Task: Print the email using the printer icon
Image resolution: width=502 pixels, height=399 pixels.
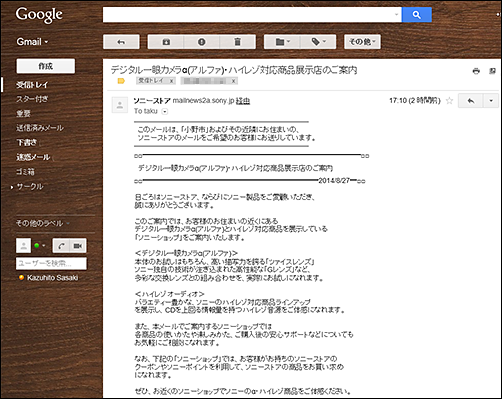Action: point(476,71)
